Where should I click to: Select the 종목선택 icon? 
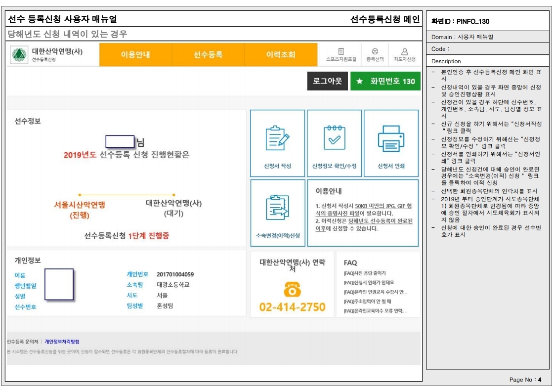coord(375,55)
